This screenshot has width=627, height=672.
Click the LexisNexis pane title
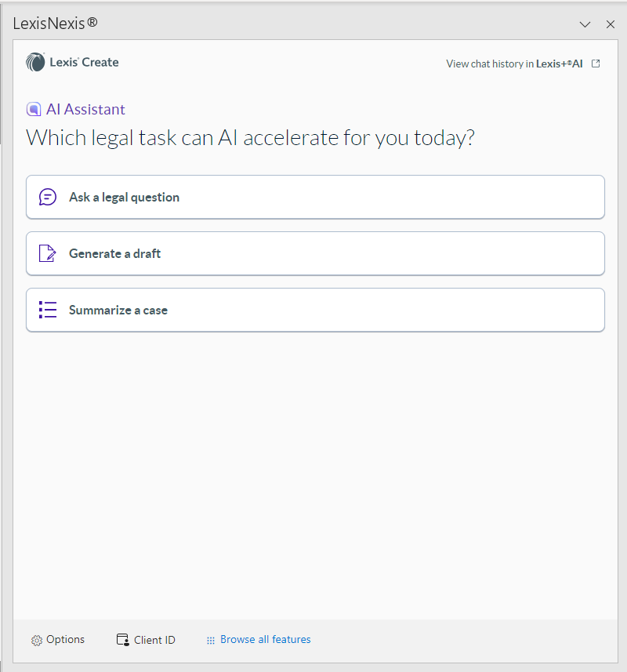point(55,24)
